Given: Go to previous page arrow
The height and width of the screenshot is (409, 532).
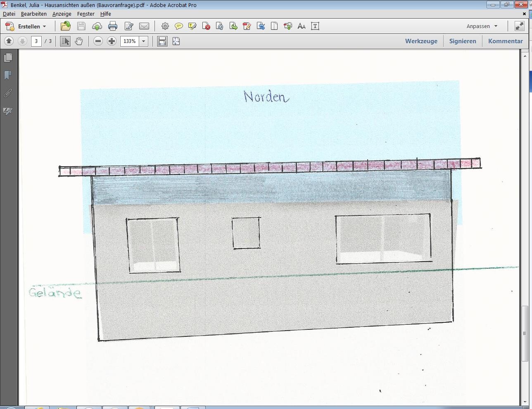Looking at the screenshot, I should click(9, 41).
